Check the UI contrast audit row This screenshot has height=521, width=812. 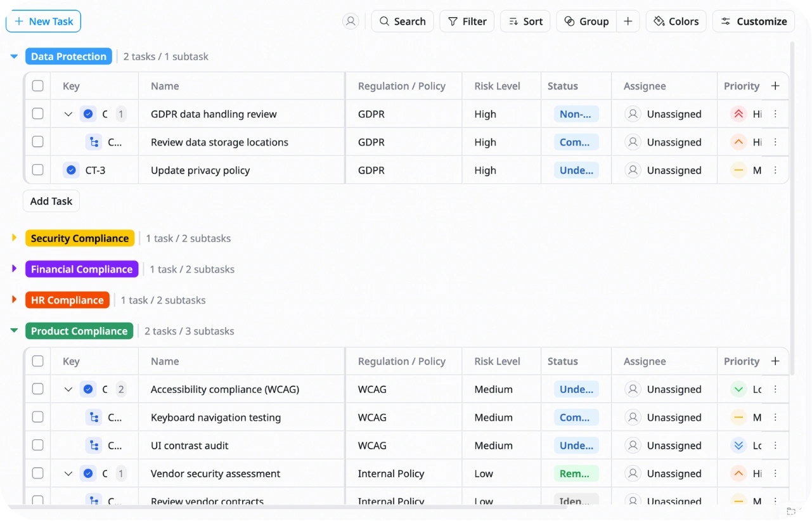(x=38, y=445)
